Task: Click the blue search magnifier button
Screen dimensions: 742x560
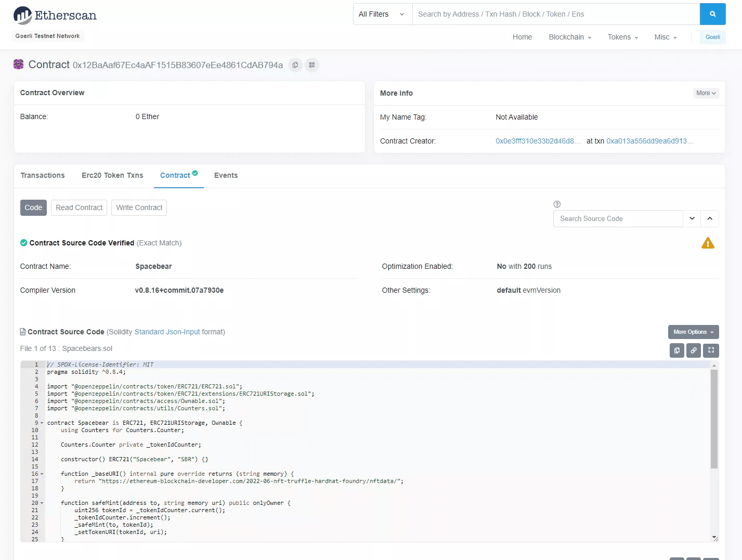Action: click(x=712, y=14)
